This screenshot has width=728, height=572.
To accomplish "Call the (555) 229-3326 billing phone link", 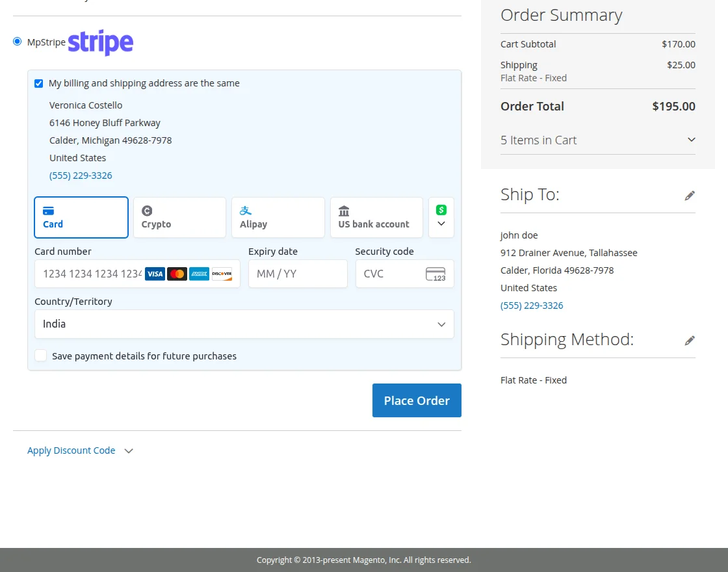I will [81, 175].
